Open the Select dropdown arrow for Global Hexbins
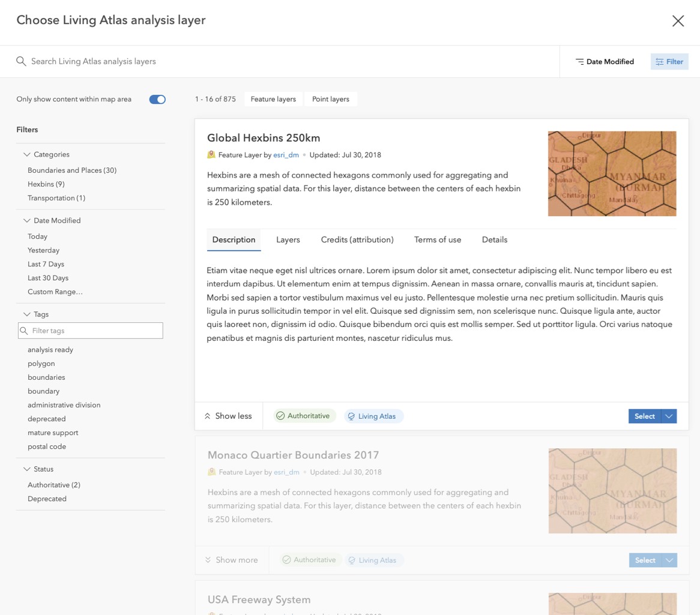The height and width of the screenshot is (615, 700). pos(669,416)
